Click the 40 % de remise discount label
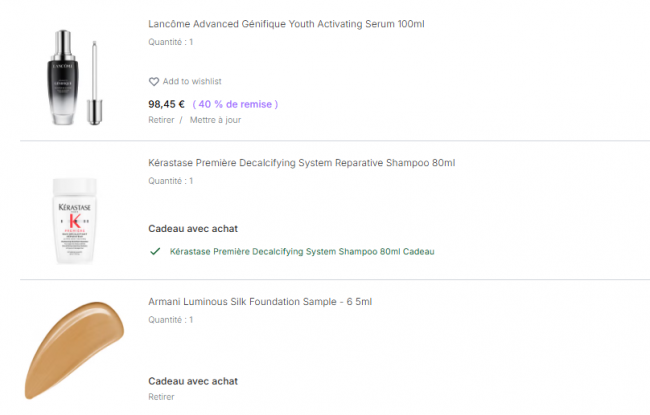 234,104
